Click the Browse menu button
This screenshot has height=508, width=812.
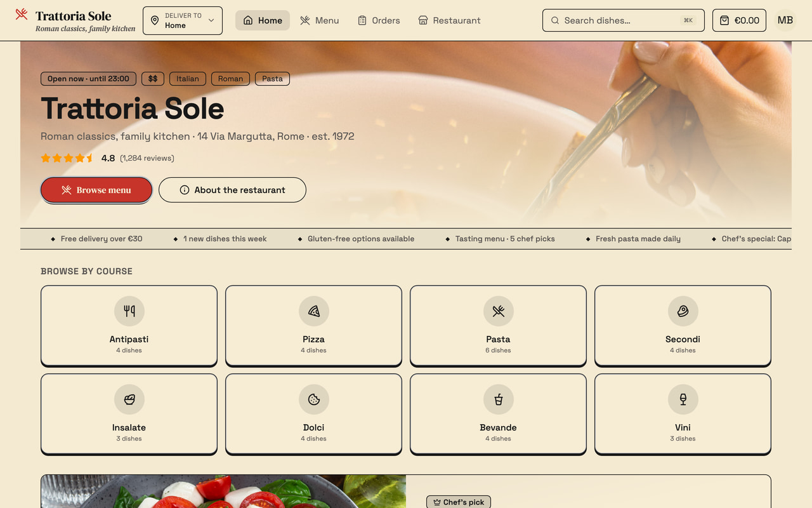pos(96,190)
